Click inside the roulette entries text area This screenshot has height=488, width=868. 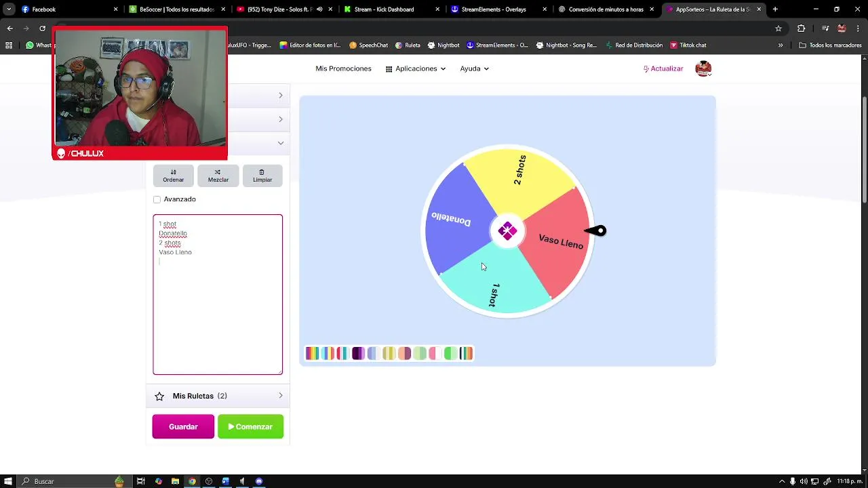pyautogui.click(x=218, y=294)
